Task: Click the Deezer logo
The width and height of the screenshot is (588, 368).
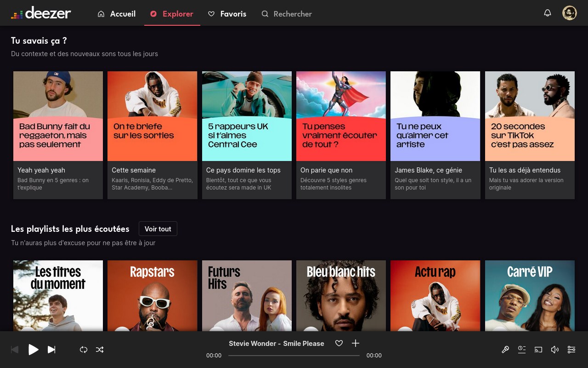Action: pyautogui.click(x=41, y=13)
